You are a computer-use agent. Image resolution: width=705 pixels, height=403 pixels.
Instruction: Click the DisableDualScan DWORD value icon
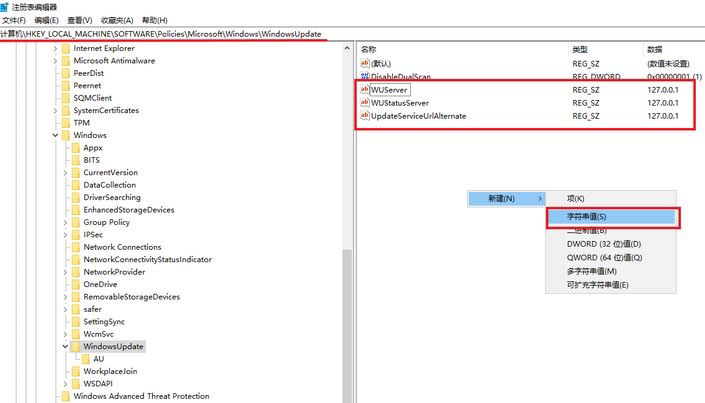pyautogui.click(x=365, y=76)
